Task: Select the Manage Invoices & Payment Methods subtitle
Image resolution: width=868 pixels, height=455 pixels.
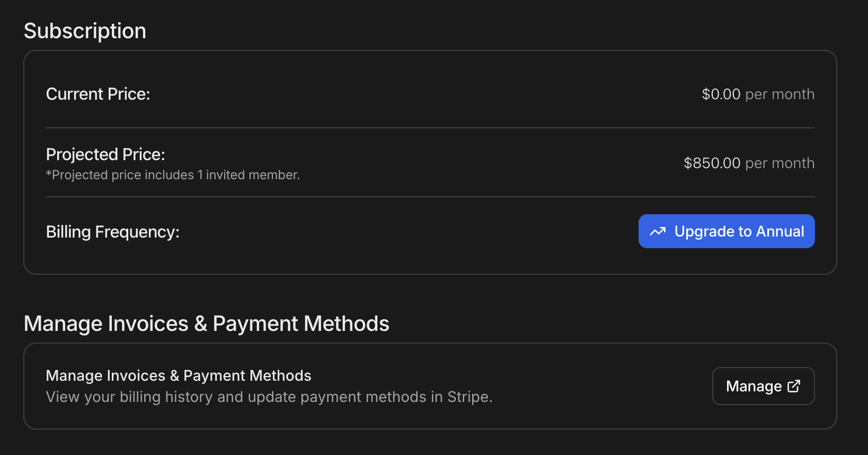Action: pyautogui.click(x=179, y=375)
